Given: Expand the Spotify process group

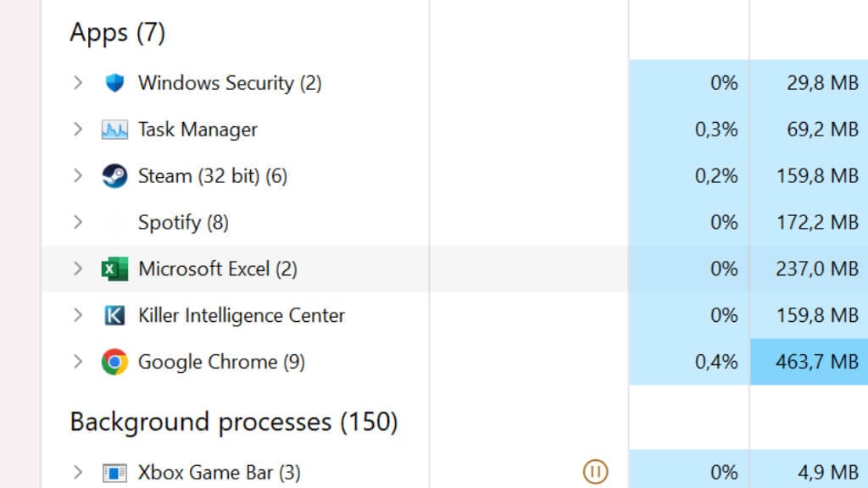Looking at the screenshot, I should tap(78, 223).
